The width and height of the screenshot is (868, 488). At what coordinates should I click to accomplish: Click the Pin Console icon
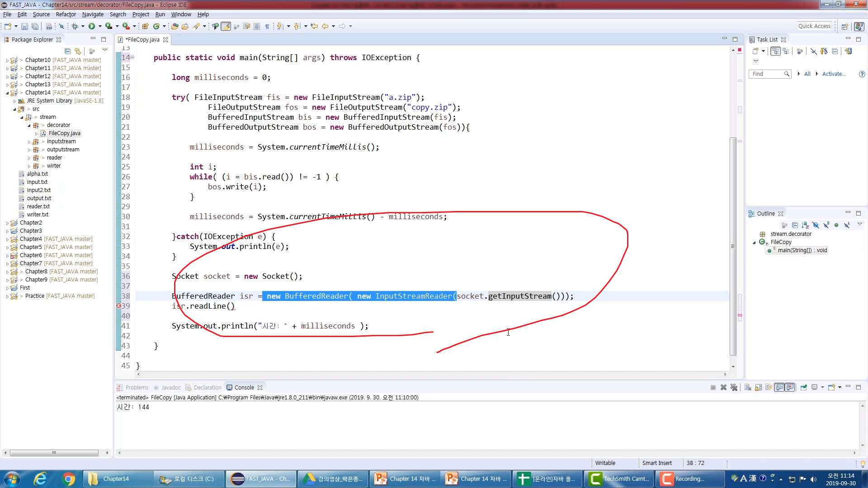coord(804,387)
